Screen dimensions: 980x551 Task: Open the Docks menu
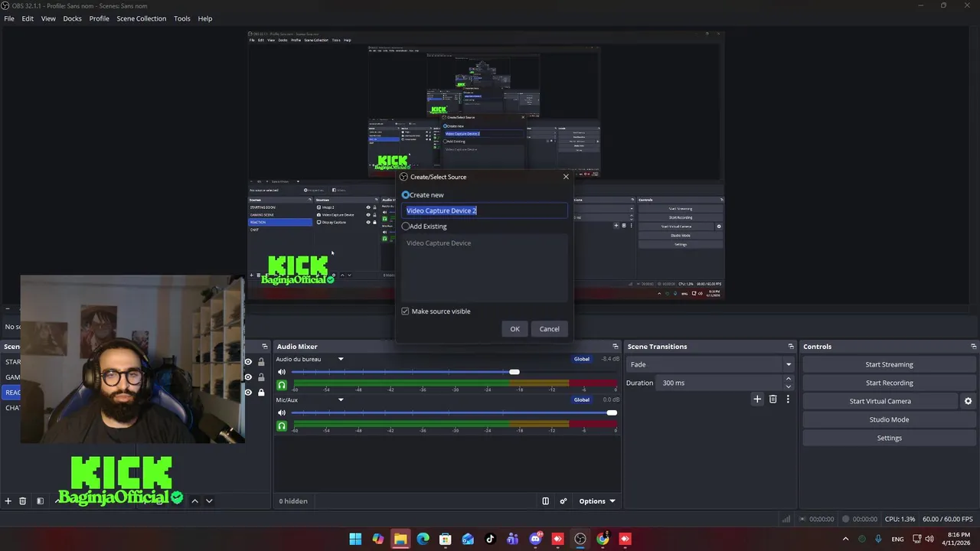click(72, 18)
